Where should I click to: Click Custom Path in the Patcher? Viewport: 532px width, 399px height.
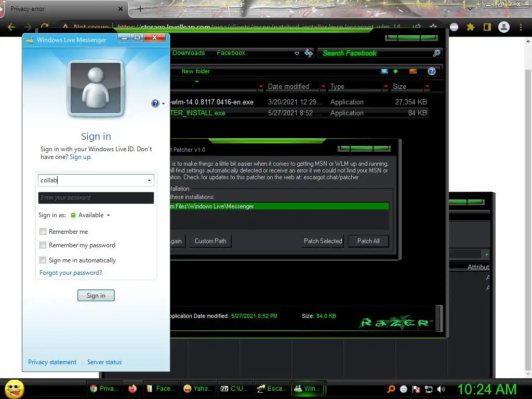pos(210,241)
